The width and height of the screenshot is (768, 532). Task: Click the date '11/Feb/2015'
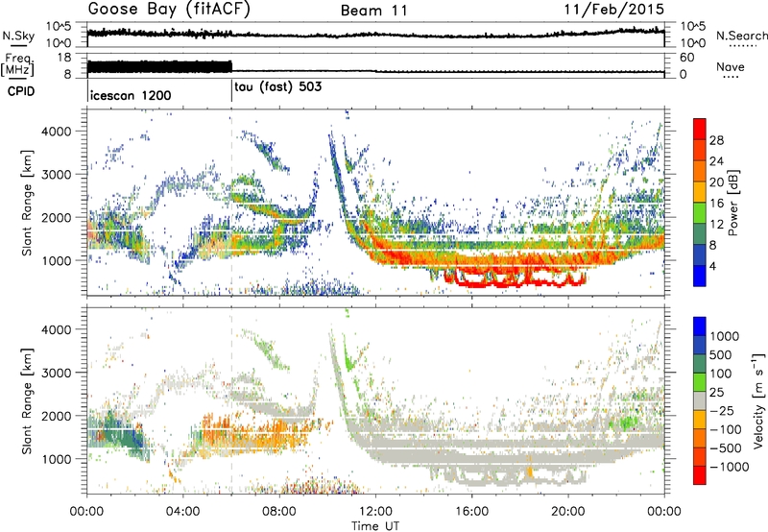coord(614,10)
